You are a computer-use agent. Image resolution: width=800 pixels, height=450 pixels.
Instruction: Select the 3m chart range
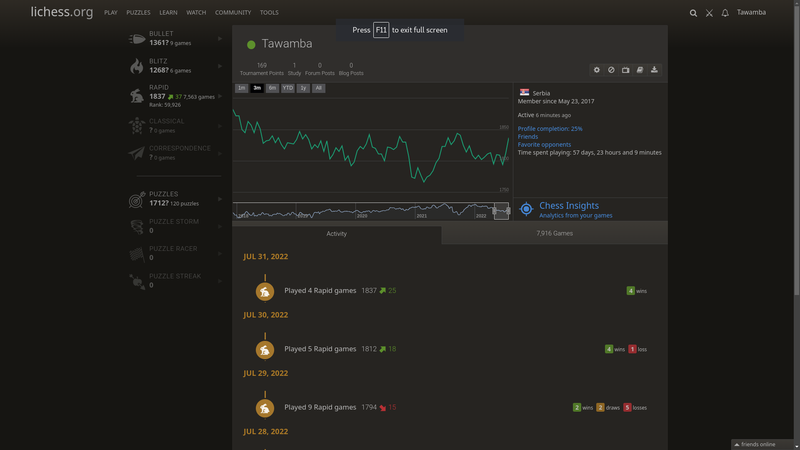(257, 88)
